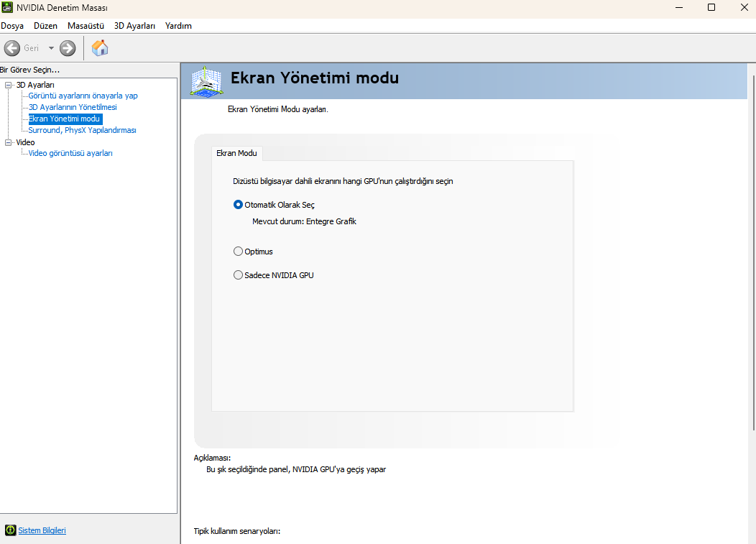Open 3D Ayarlarının Yönetilmesi

point(73,107)
